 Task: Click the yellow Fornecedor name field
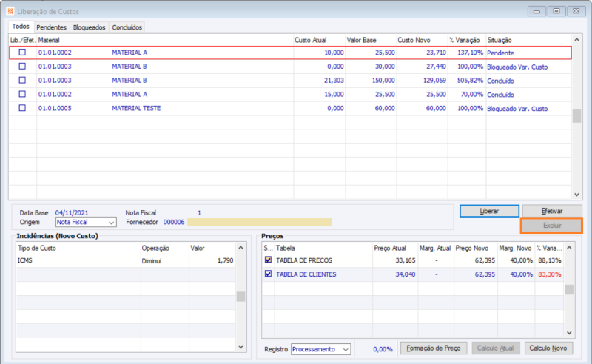tap(259, 222)
